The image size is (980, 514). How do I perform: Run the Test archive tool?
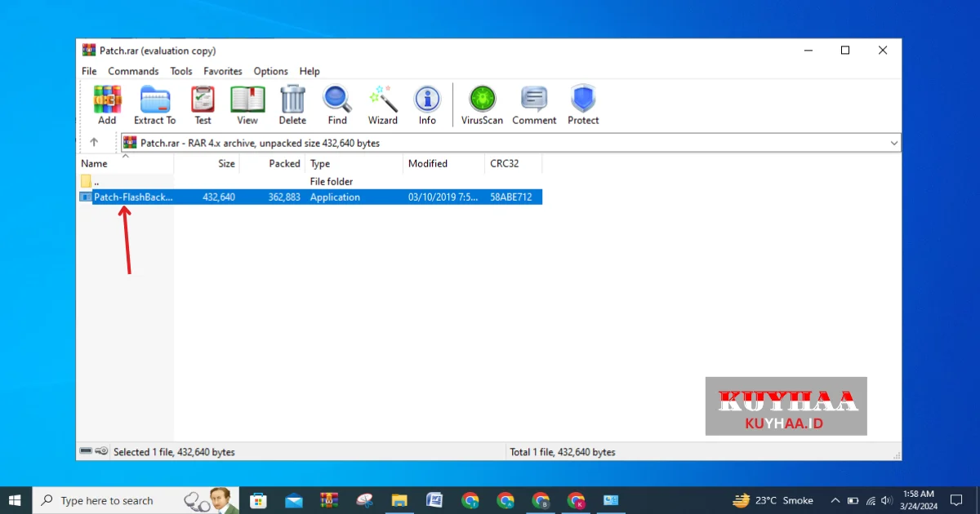(x=203, y=105)
